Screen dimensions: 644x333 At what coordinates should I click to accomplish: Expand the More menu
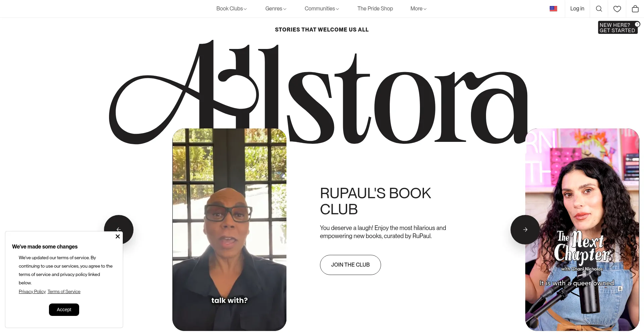[418, 9]
